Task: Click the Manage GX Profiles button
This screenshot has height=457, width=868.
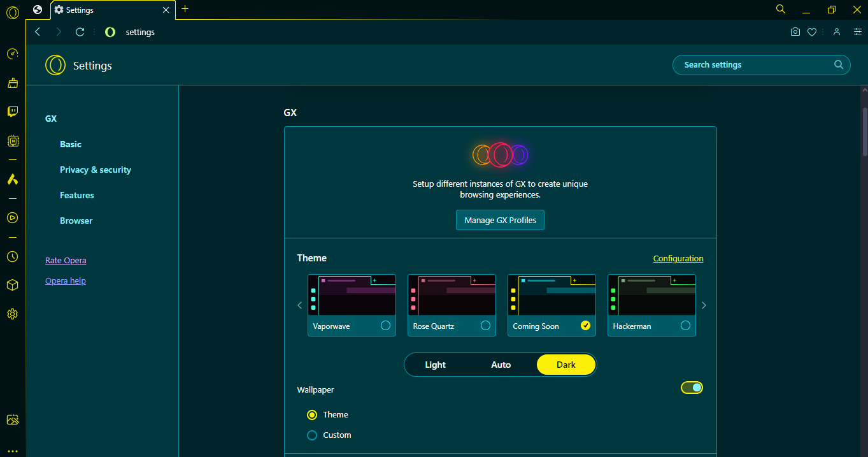Action: [x=501, y=220]
